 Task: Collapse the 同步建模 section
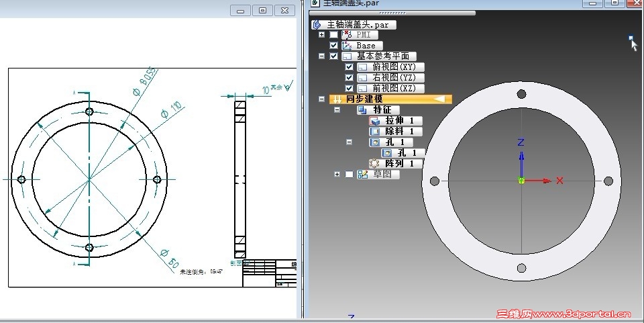[x=321, y=99]
